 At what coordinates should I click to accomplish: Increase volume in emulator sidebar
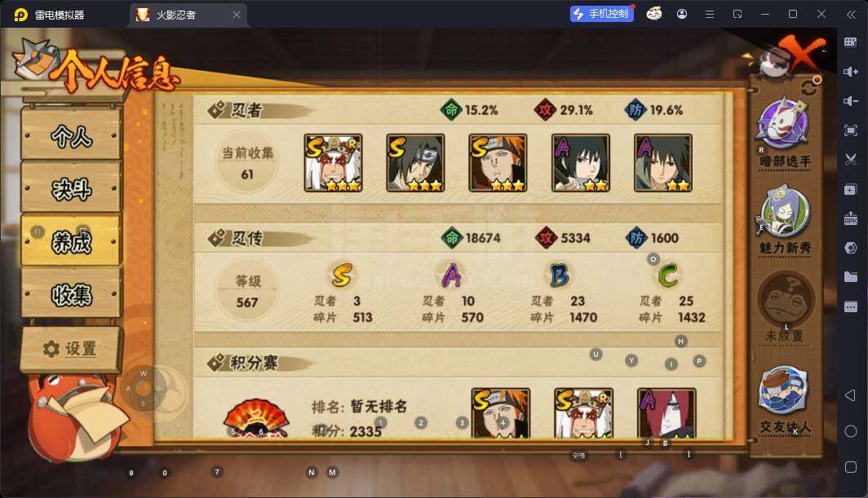pos(851,72)
